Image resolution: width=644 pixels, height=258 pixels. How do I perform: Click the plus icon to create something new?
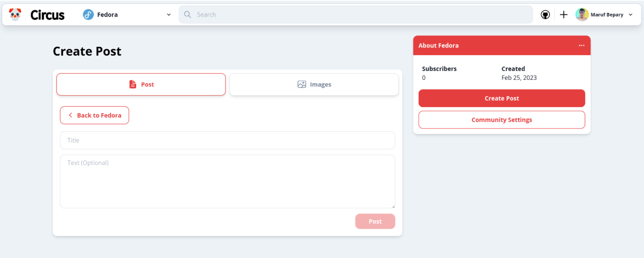tap(563, 14)
